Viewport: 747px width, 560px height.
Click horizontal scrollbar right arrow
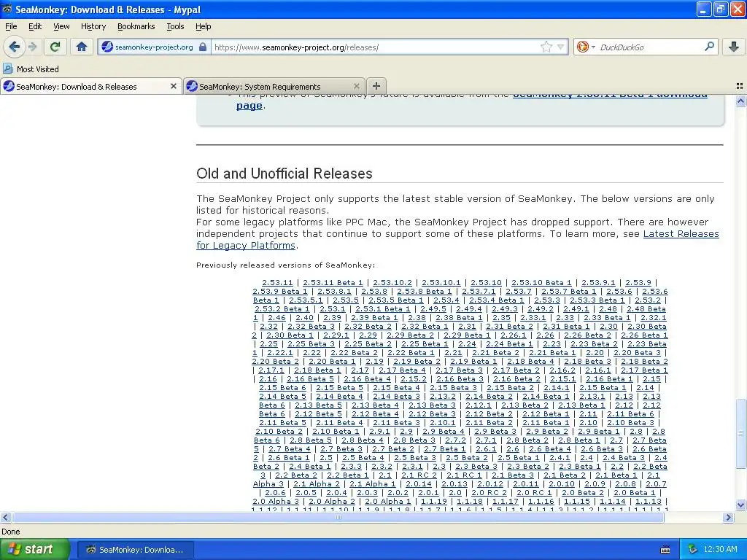pyautogui.click(x=728, y=517)
